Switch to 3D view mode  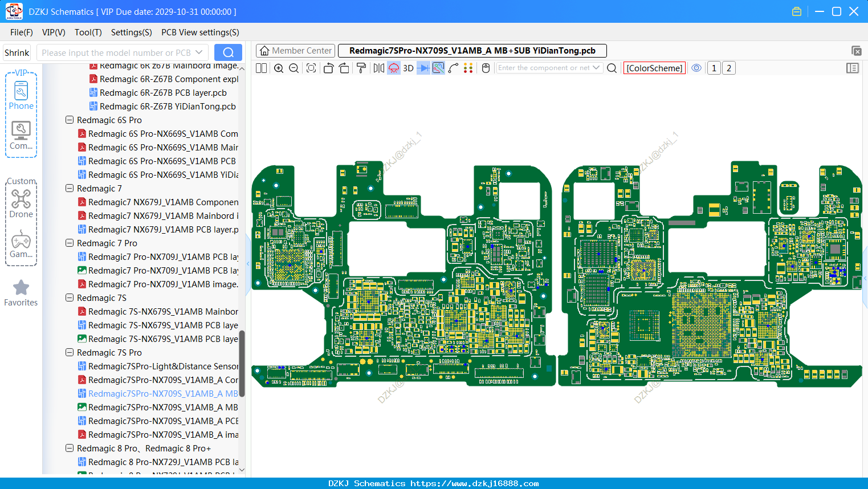click(408, 68)
